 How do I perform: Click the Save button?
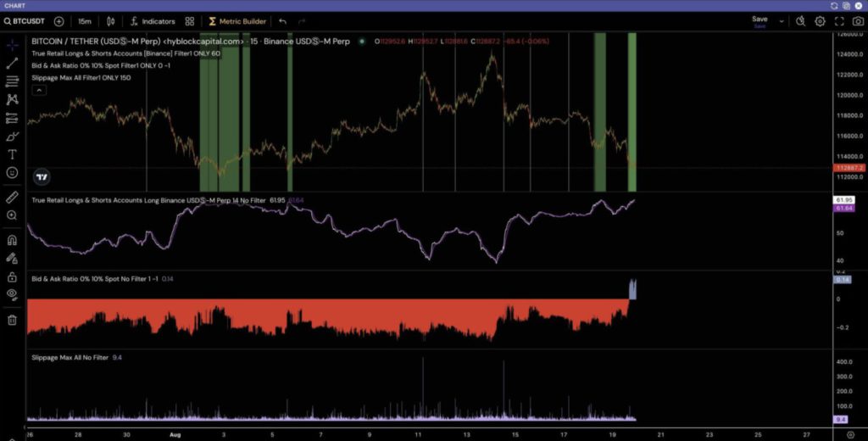point(759,20)
